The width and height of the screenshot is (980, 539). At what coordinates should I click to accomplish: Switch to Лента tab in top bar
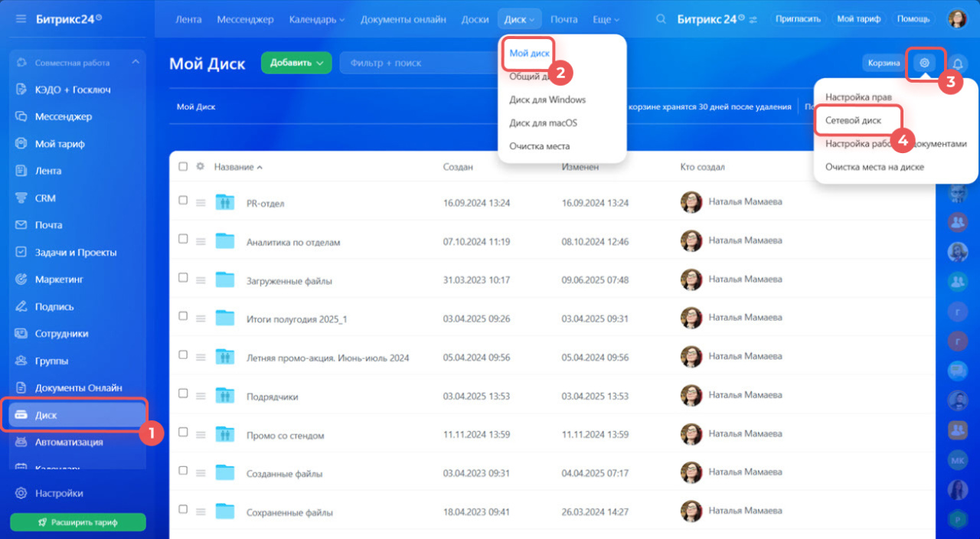click(x=188, y=19)
